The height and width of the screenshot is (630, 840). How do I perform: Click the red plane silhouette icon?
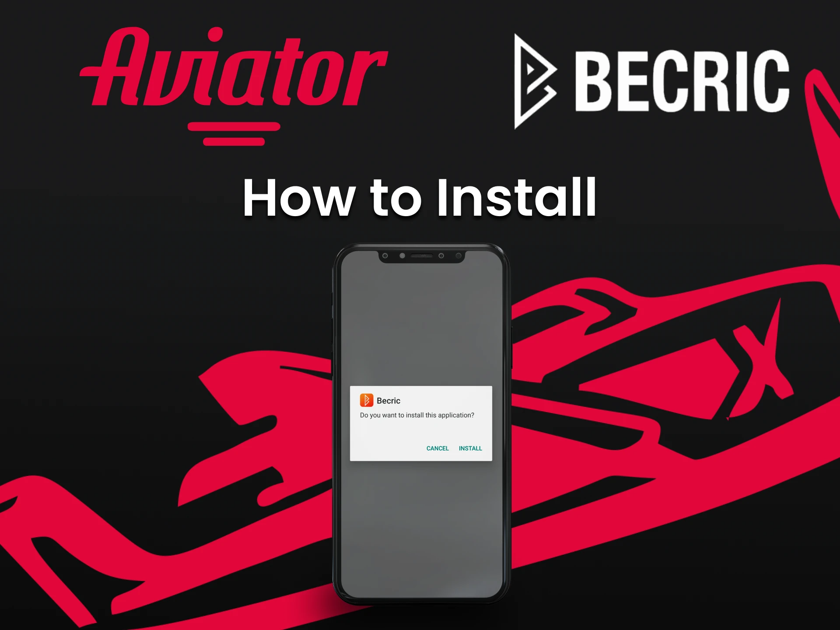pos(628,397)
